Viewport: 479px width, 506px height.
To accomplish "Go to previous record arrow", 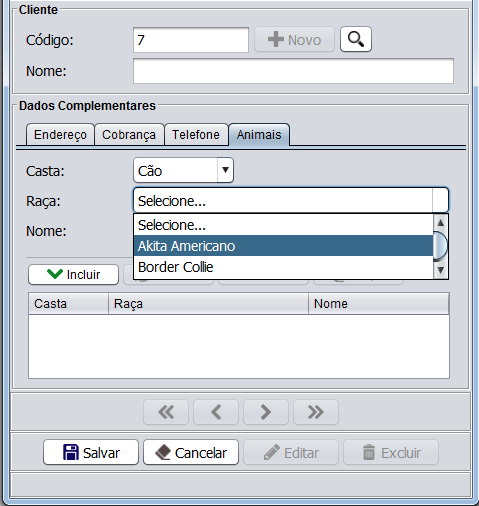I will coord(216,412).
